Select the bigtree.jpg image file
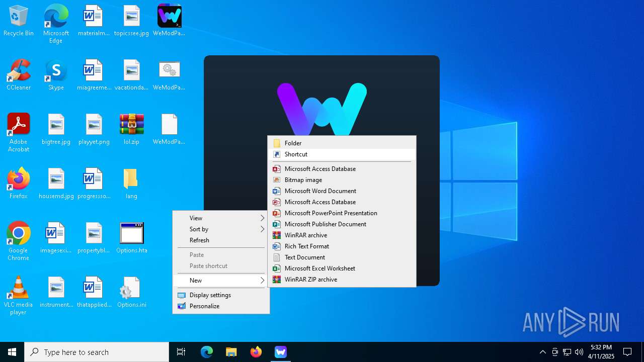Viewport: 644px width, 362px height. 56,130
